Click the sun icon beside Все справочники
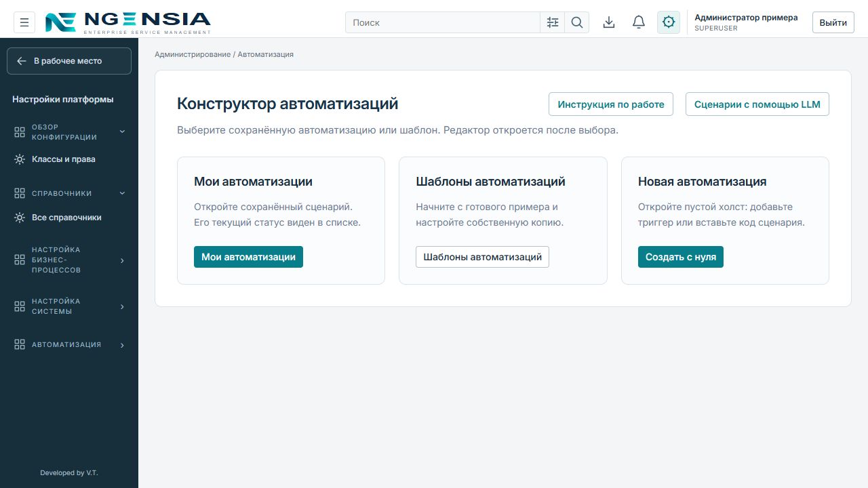Image resolution: width=868 pixels, height=488 pixels. (x=20, y=218)
